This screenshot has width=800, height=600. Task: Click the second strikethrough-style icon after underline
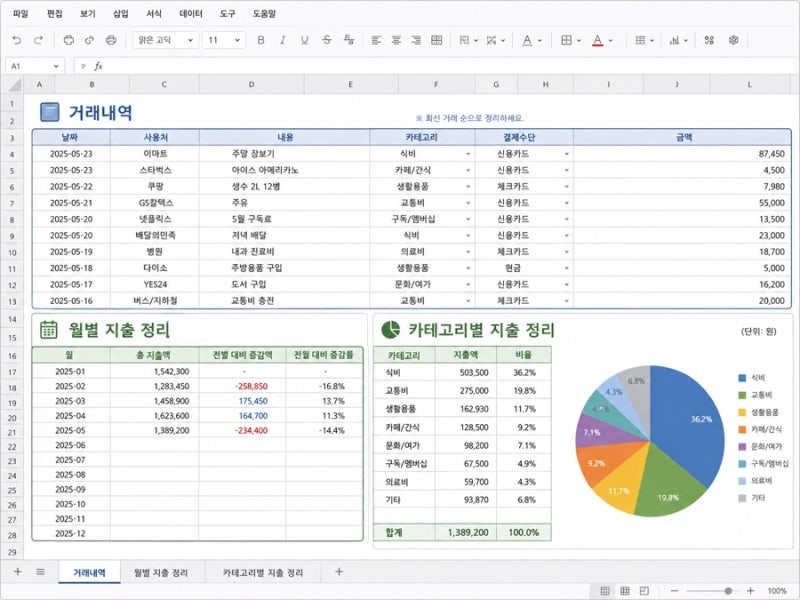(x=349, y=40)
